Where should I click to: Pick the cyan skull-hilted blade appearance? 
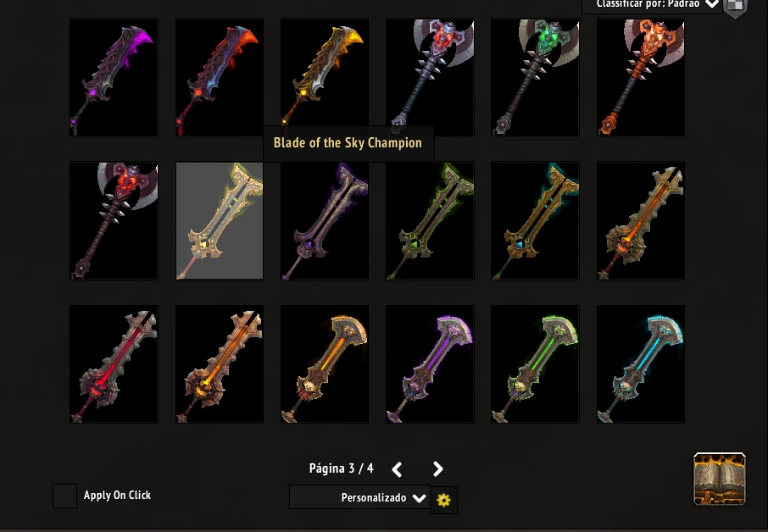[x=641, y=364]
